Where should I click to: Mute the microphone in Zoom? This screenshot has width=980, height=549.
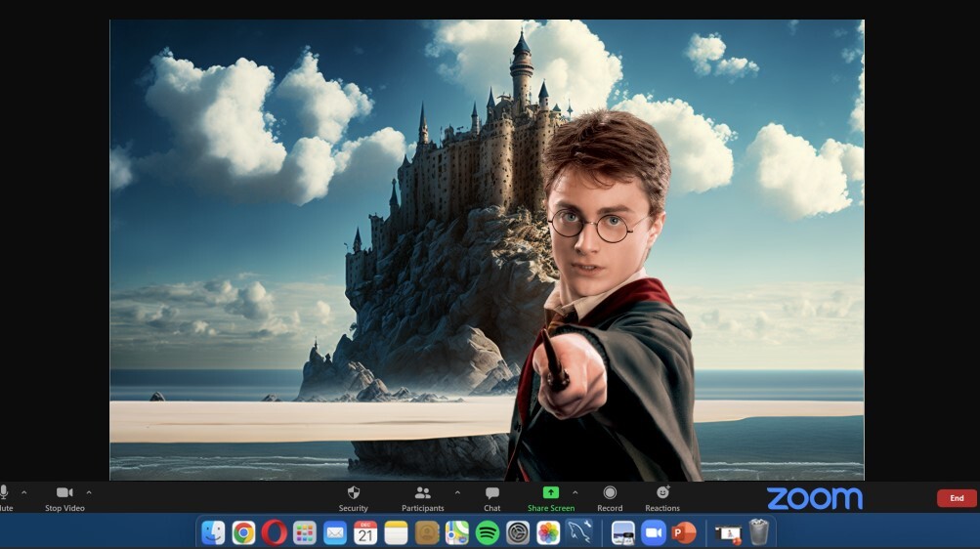4,498
